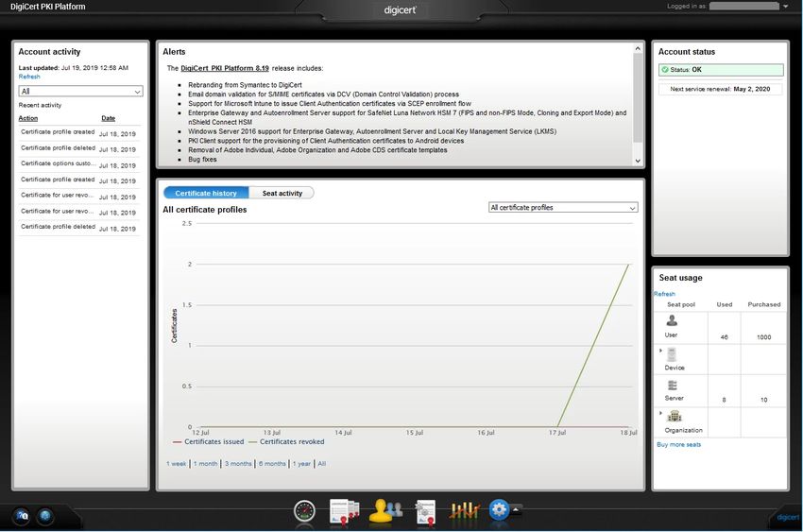Set chart range to All
803x532 pixels.
tap(321, 463)
